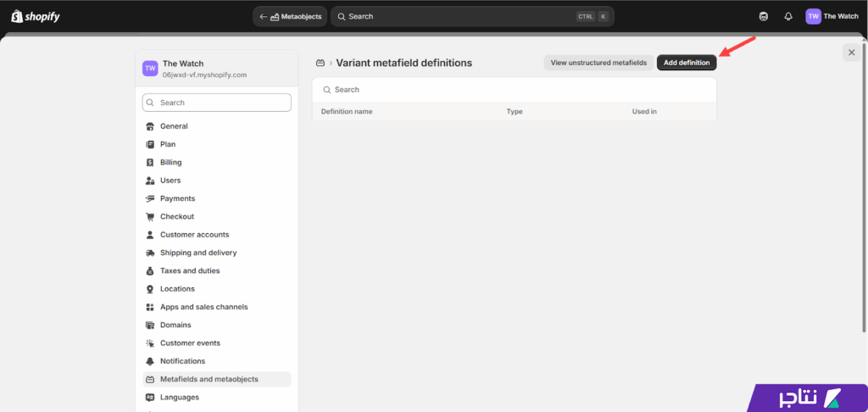Click the settings sidebar search field
This screenshot has height=412, width=868.
click(x=217, y=103)
